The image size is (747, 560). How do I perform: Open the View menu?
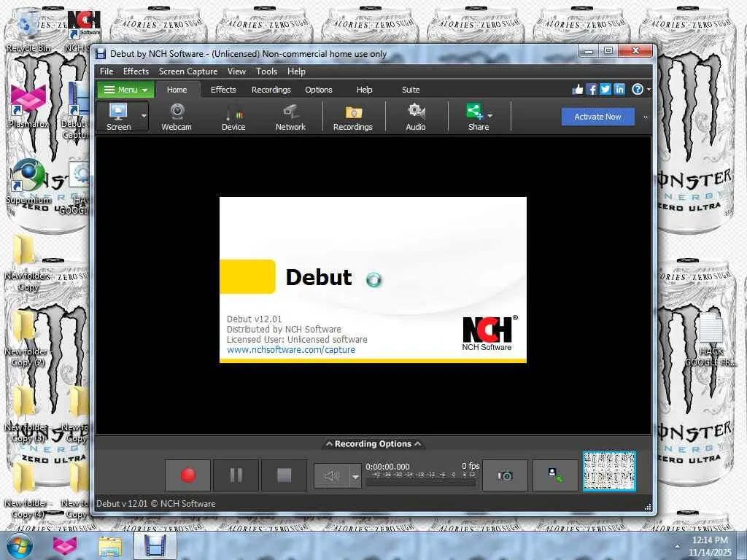tap(236, 71)
